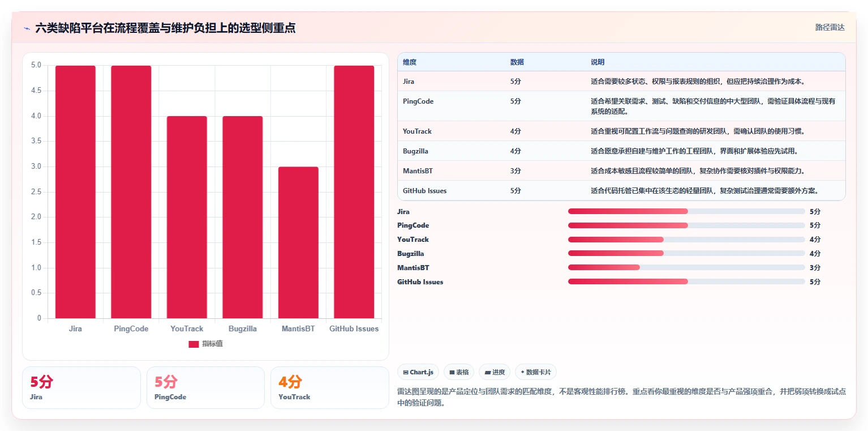Screen dimensions: 868x431
Task: Click the GitHub Issues bar in chart
Action: (354, 192)
